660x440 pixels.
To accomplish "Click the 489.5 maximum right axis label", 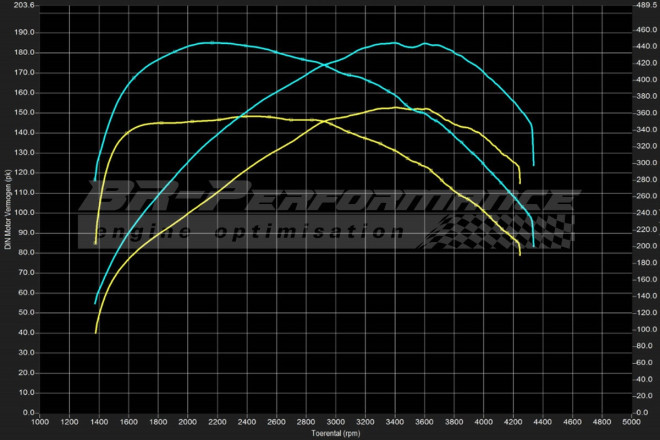I will (646, 6).
